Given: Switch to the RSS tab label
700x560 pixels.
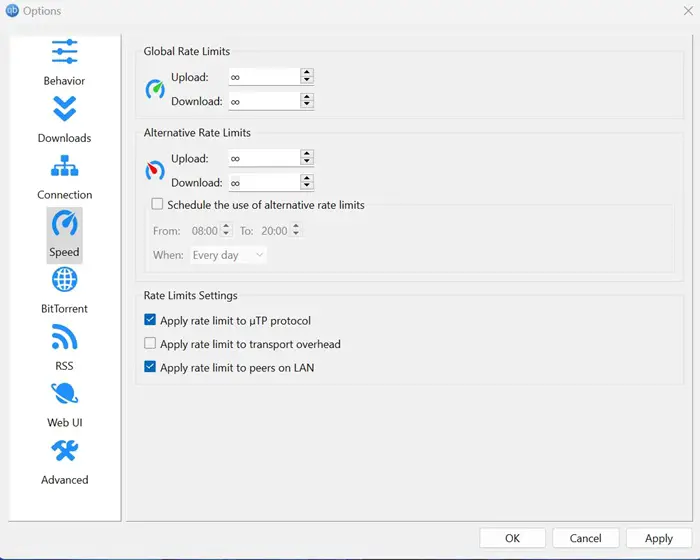Looking at the screenshot, I should pyautogui.click(x=64, y=366).
